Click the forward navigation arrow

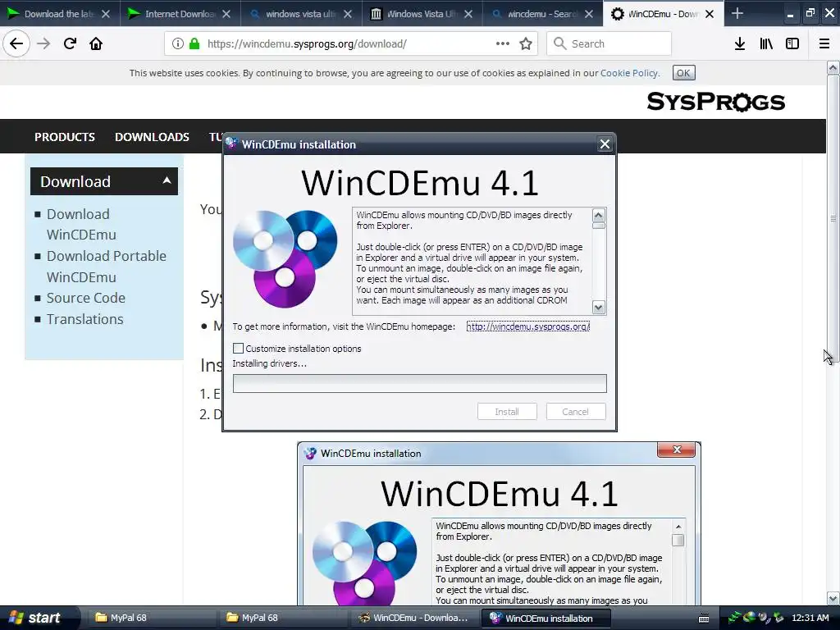coord(43,43)
